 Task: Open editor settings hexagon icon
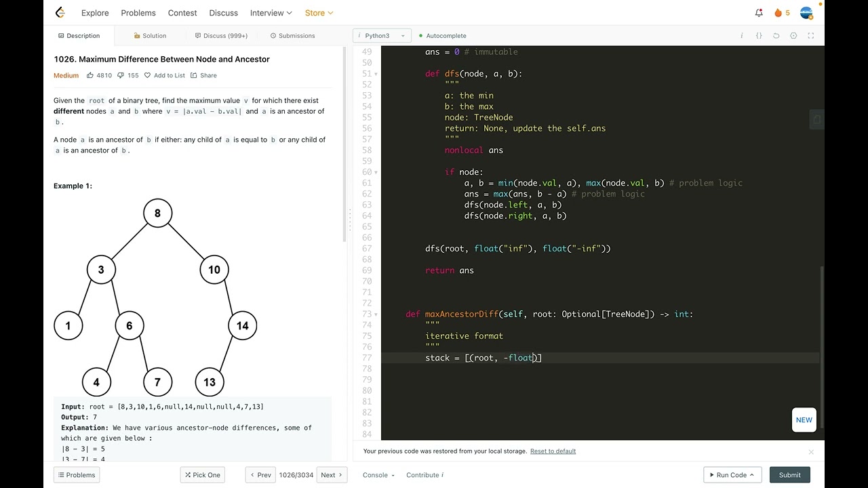point(793,36)
